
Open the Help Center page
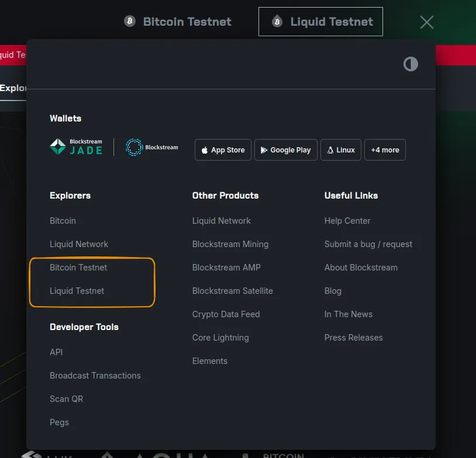click(x=347, y=221)
